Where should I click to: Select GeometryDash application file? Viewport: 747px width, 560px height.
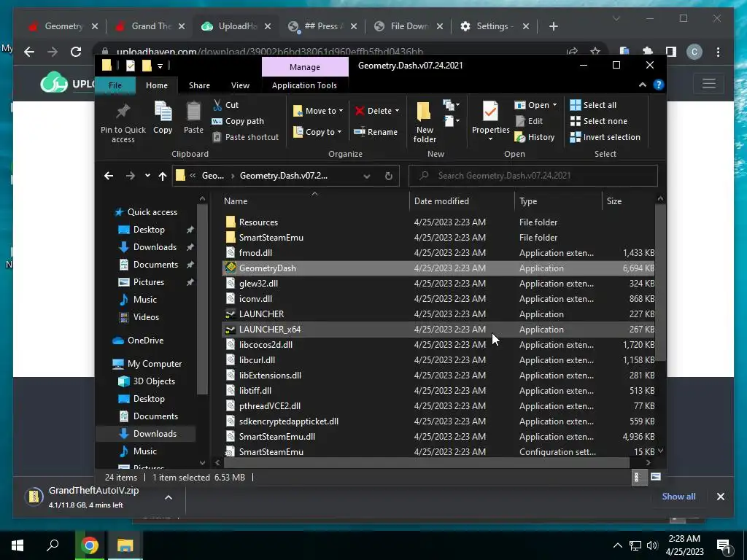438,268
